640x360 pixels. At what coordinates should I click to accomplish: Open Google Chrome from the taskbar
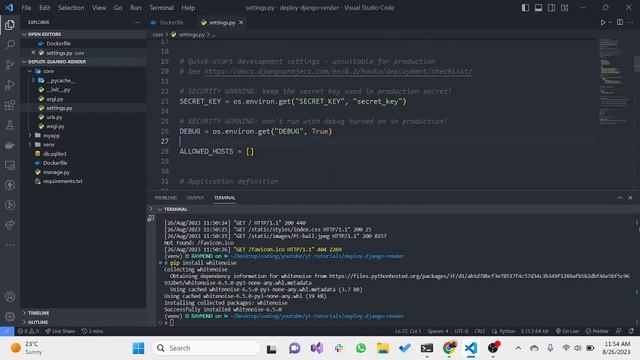click(x=449, y=348)
